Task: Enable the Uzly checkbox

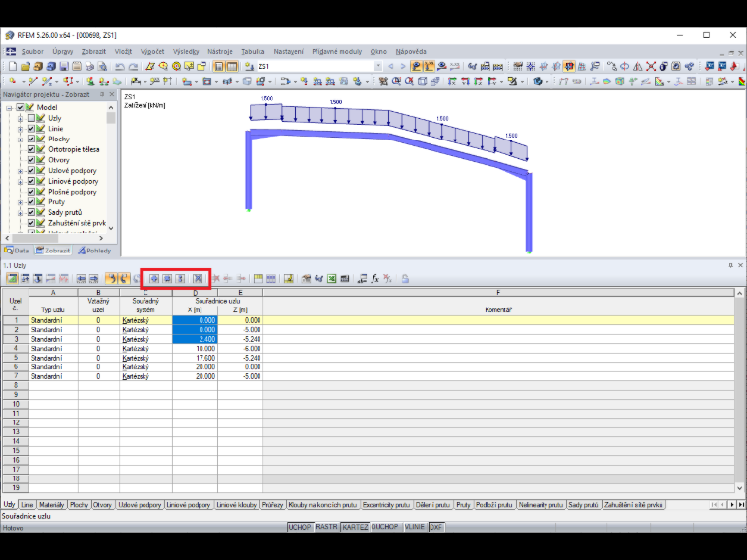Action: coord(31,118)
